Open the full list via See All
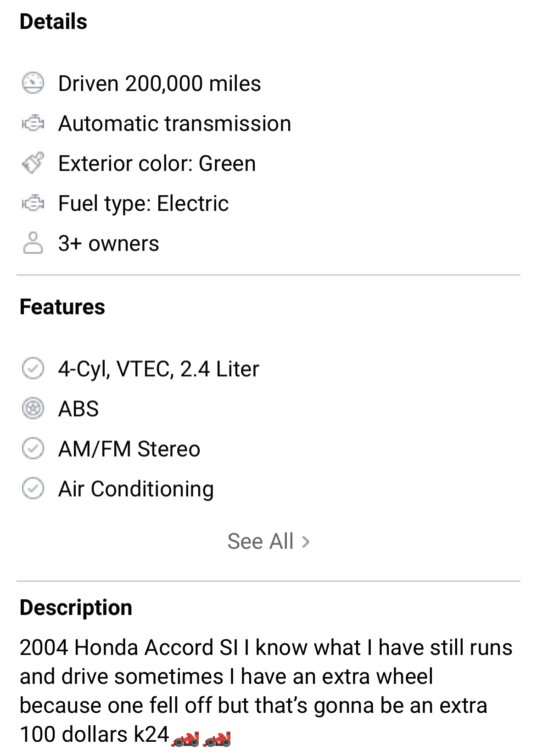Screen dimensions: 537x756 point(268,542)
